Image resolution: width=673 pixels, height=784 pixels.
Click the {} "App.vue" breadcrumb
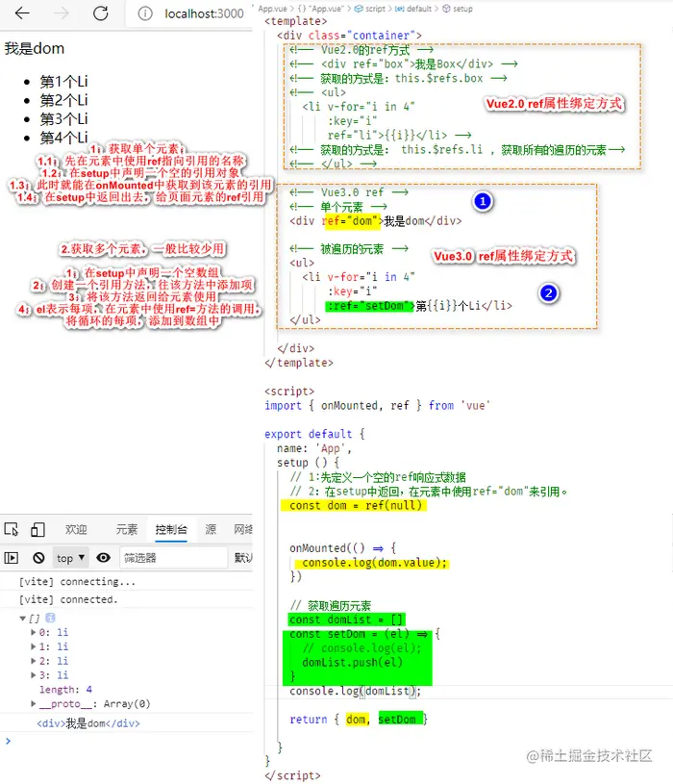click(321, 9)
